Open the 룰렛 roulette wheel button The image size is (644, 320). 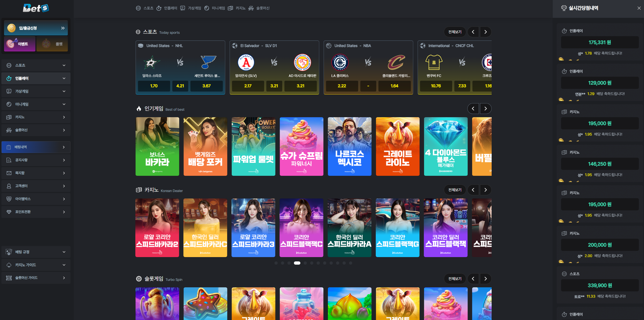coord(52,44)
